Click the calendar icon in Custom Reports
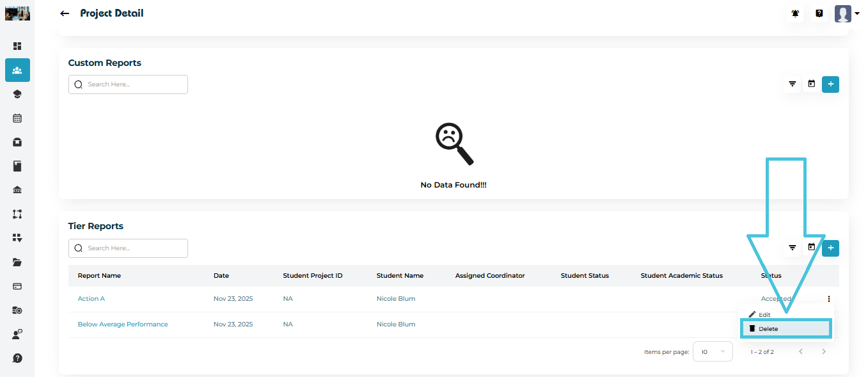Image resolution: width=868 pixels, height=377 pixels. [811, 84]
